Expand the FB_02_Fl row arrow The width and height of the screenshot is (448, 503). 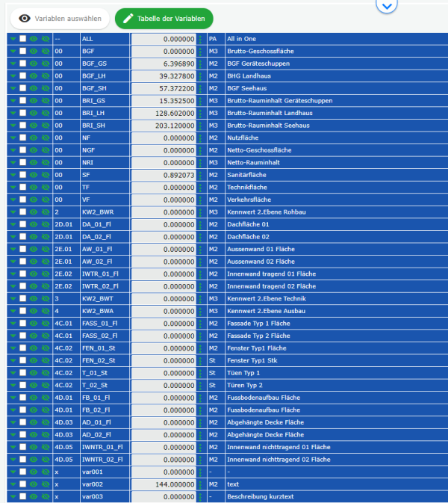click(13, 410)
